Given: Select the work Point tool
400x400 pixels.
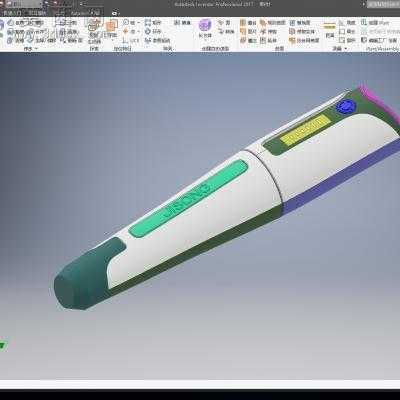Looking at the screenshot, I should [x=130, y=31].
